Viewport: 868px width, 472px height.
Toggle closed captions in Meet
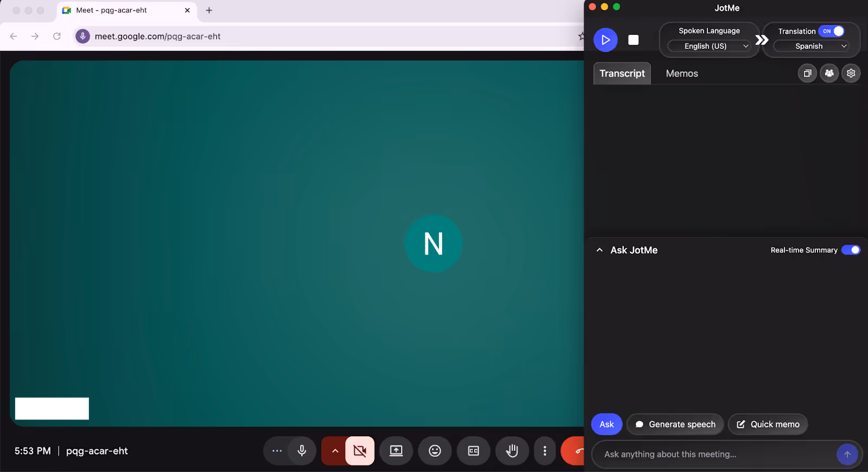pyautogui.click(x=474, y=451)
